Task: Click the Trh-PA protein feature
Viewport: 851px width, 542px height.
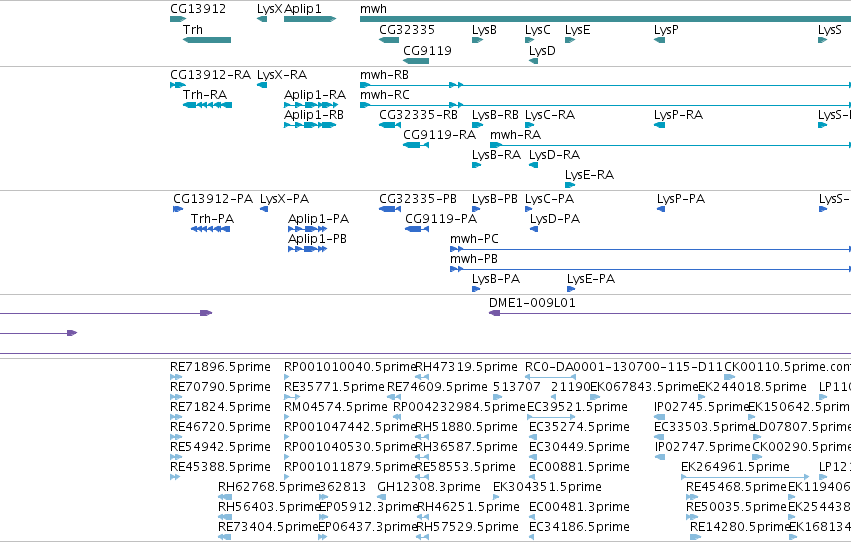Action: (x=210, y=229)
